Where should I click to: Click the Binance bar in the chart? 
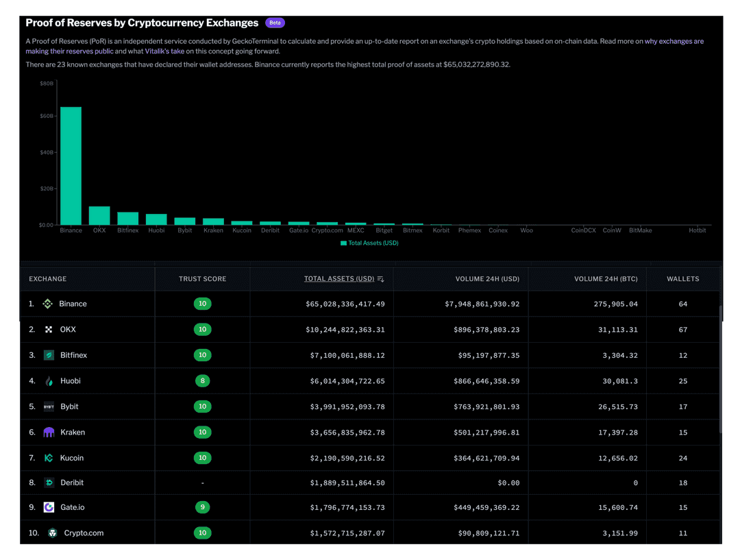(71, 165)
